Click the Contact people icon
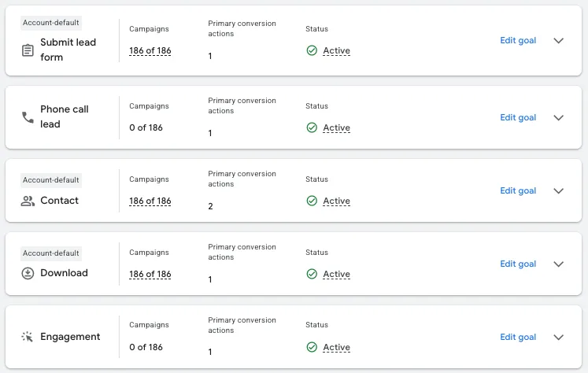Viewport: 588px width, 373px height. pos(28,201)
